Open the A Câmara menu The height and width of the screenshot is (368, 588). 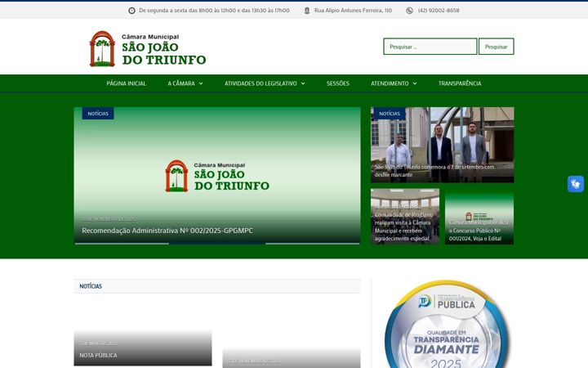[181, 83]
